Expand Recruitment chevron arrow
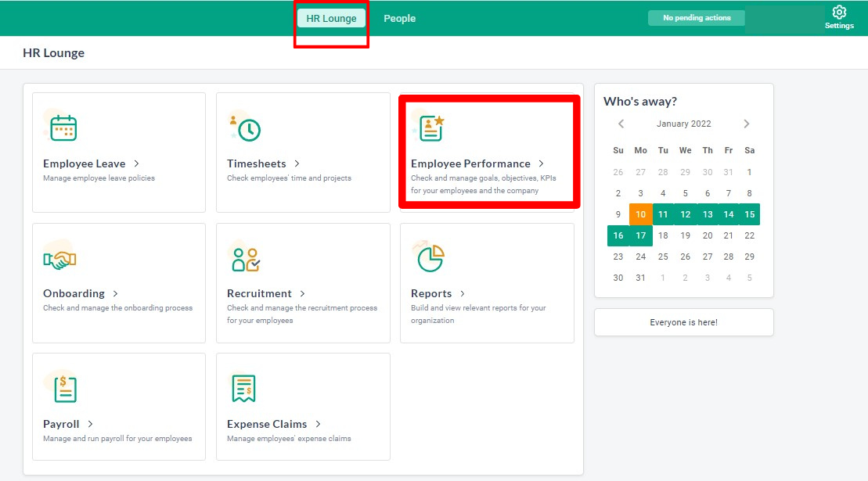868x481 pixels. [302, 293]
